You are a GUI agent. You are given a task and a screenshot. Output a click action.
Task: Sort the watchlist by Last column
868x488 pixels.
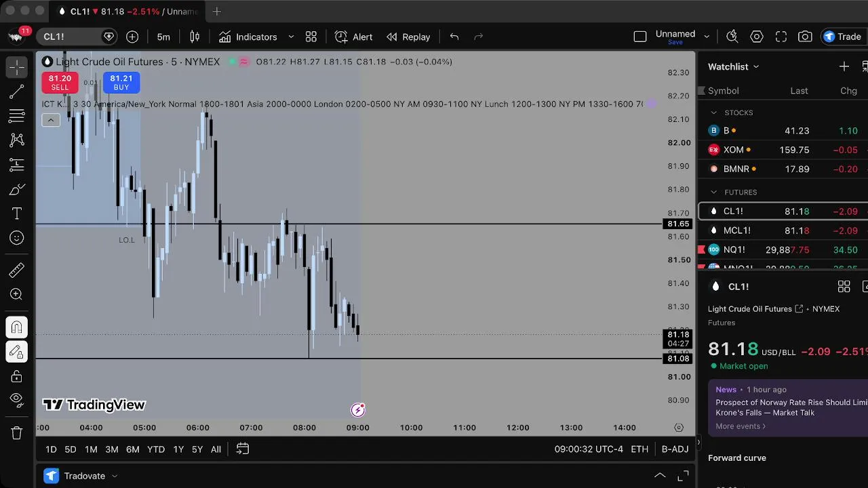[x=799, y=91]
